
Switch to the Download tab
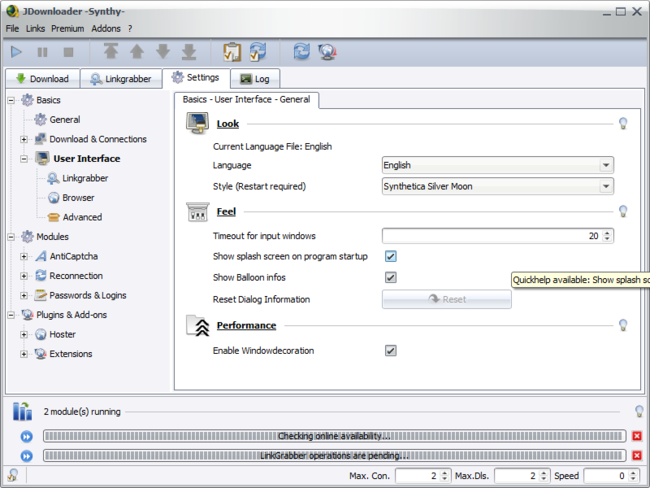click(42, 78)
